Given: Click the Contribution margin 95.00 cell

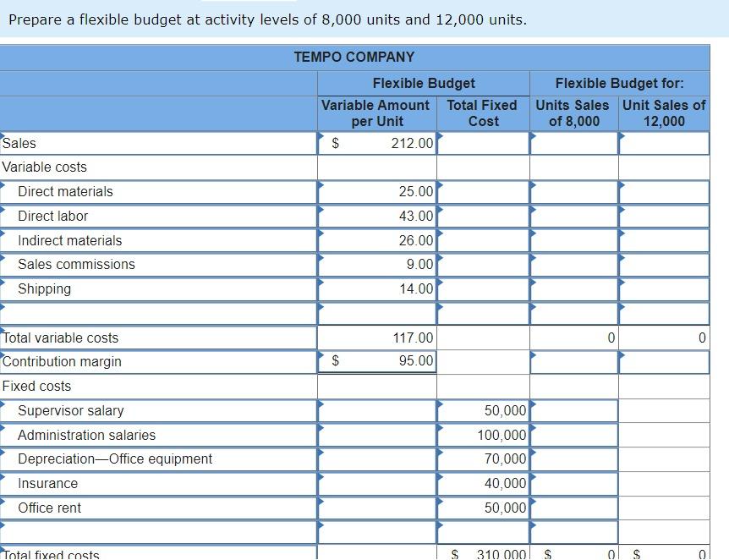Looking at the screenshot, I should coord(377,361).
